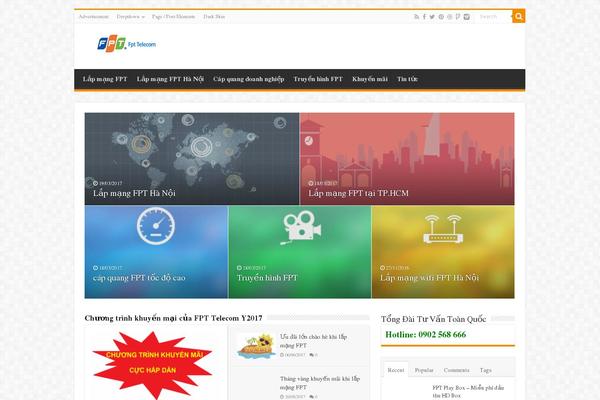Click the orange search magnifier button
The height and width of the screenshot is (400, 600).
pyautogui.click(x=518, y=16)
